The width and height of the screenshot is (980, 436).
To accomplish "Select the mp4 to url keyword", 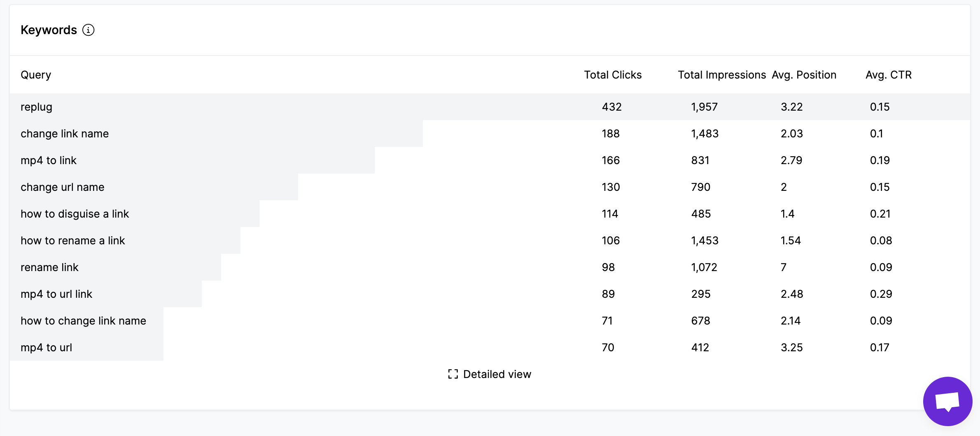I will click(46, 347).
